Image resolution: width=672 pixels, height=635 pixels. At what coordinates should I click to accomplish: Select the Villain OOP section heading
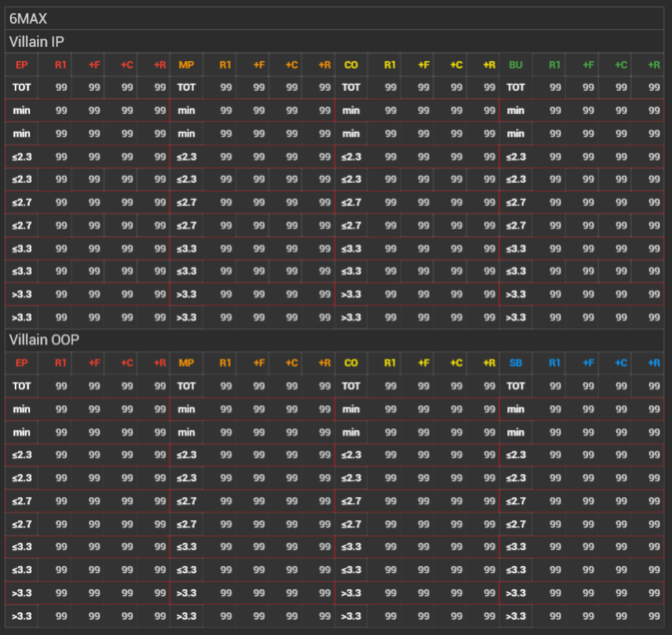(x=44, y=339)
